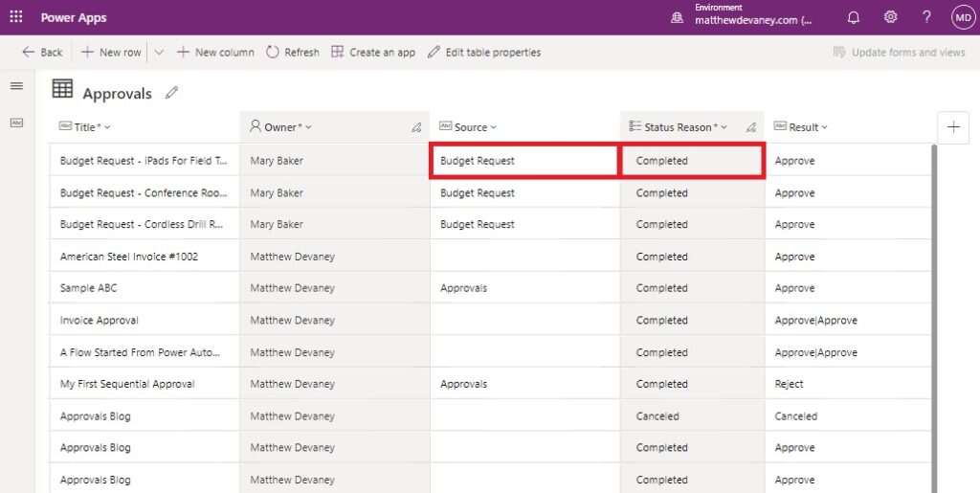Select Create an app command
The height and width of the screenshot is (493, 980).
click(373, 53)
